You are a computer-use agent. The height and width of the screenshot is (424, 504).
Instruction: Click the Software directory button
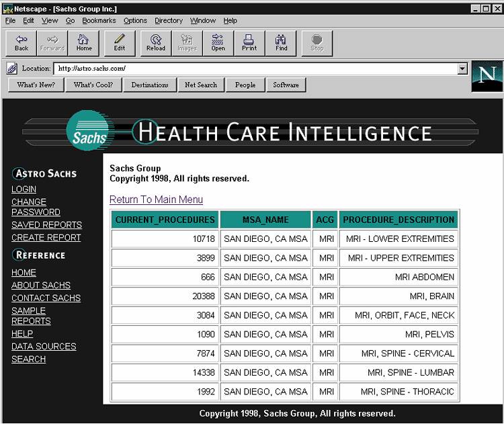286,85
